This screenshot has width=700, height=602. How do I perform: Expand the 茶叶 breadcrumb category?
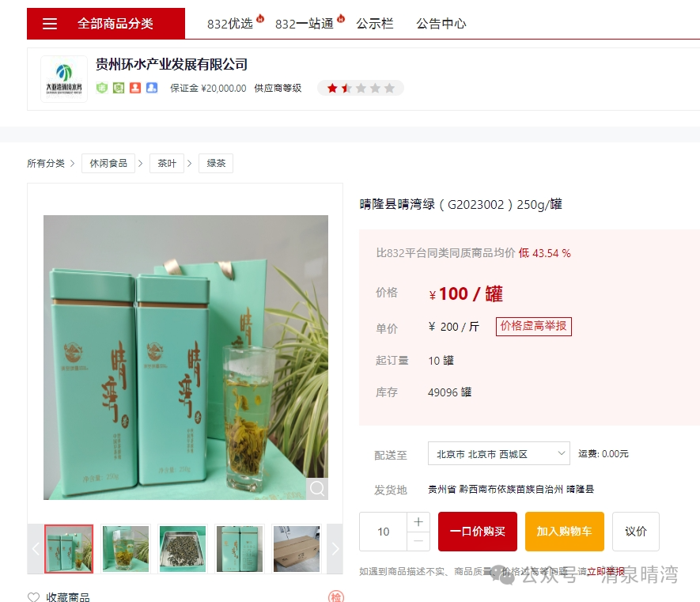tap(167, 164)
